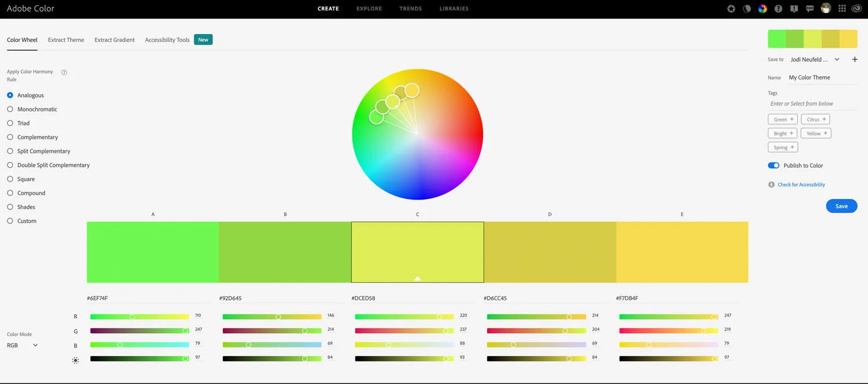Click the brightness sun icon beside sliders

(x=75, y=360)
